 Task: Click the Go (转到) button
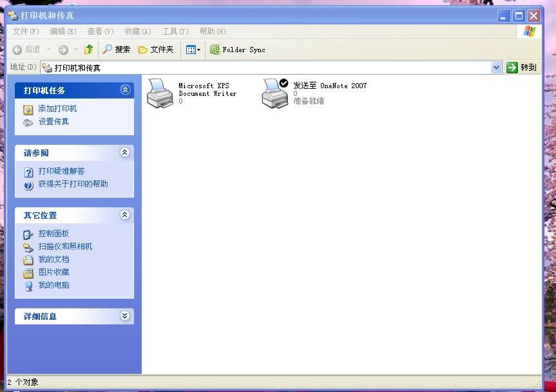(x=521, y=68)
